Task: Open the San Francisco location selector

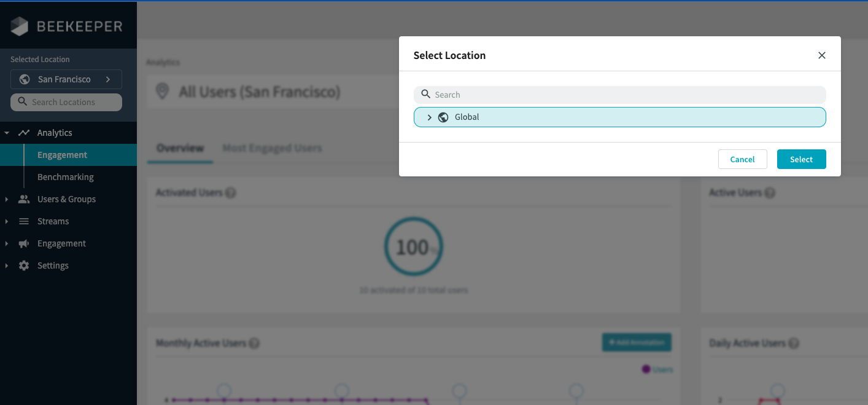Action: click(66, 79)
